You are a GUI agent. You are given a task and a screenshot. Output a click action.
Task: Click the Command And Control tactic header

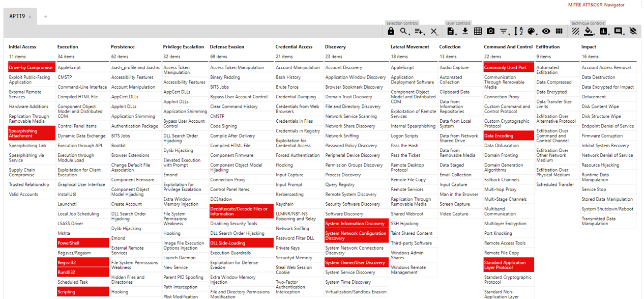(508, 47)
